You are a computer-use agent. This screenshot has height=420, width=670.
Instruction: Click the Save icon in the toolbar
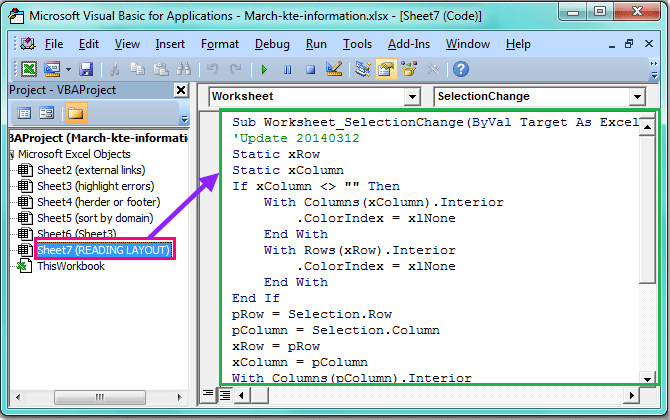pyautogui.click(x=86, y=69)
